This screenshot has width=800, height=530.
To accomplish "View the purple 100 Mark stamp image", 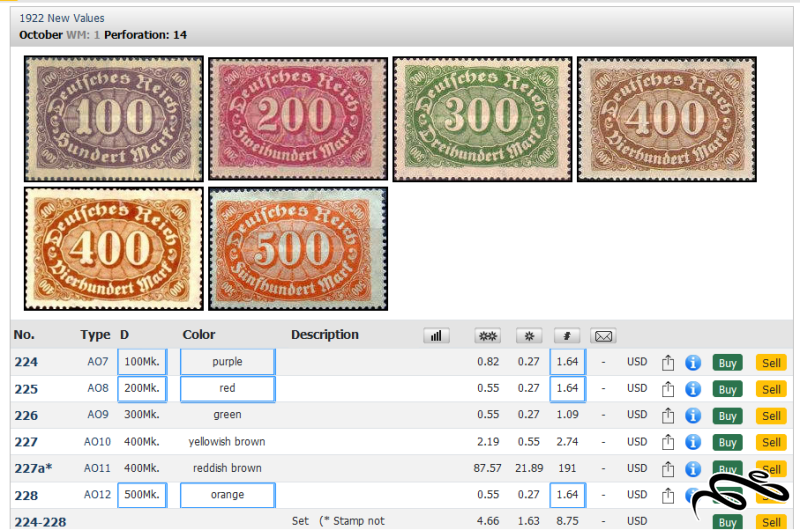I will (x=114, y=119).
